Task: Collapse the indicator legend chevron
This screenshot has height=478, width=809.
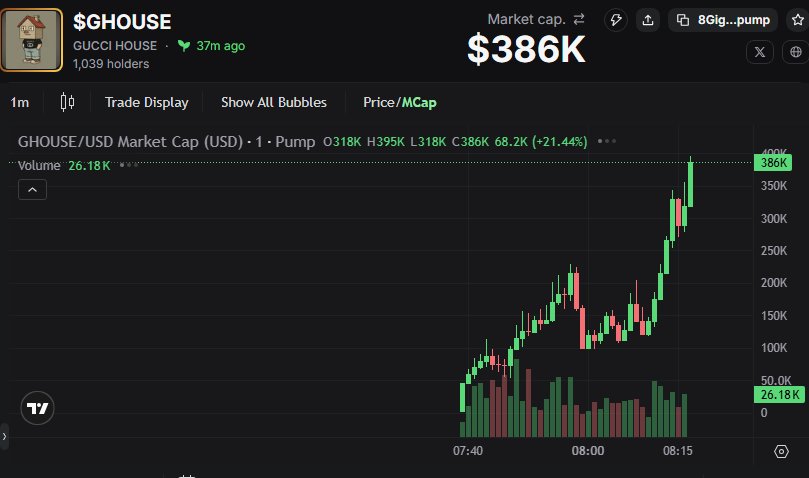Action: (33, 189)
